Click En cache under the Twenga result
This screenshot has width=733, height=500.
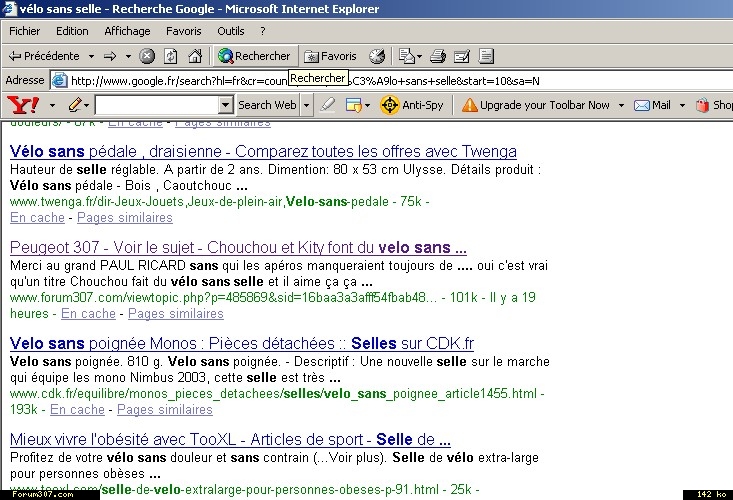[x=37, y=218]
